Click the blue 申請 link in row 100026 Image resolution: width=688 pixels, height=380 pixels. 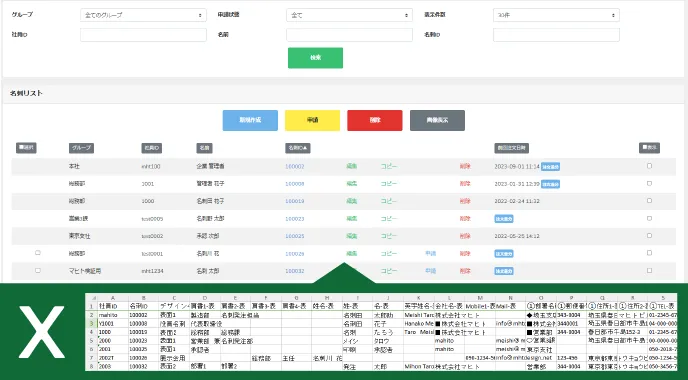click(x=430, y=254)
